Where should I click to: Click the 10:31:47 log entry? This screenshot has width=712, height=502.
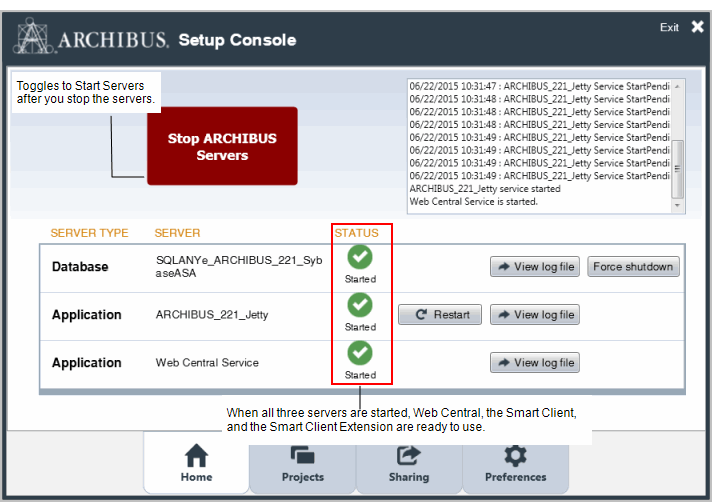pyautogui.click(x=539, y=86)
